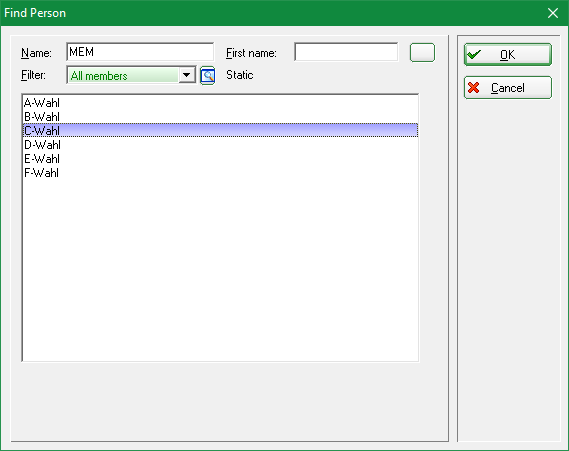Choose D-Wahl from the results list

pyautogui.click(x=220, y=144)
